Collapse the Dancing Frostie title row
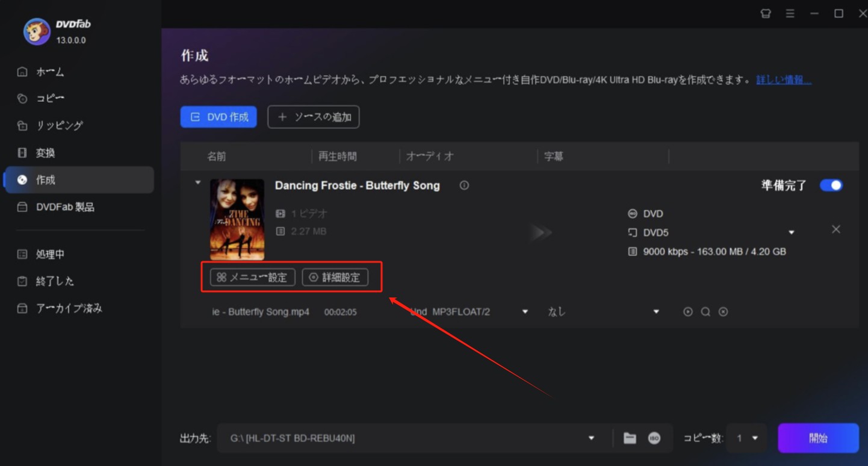 tap(198, 182)
